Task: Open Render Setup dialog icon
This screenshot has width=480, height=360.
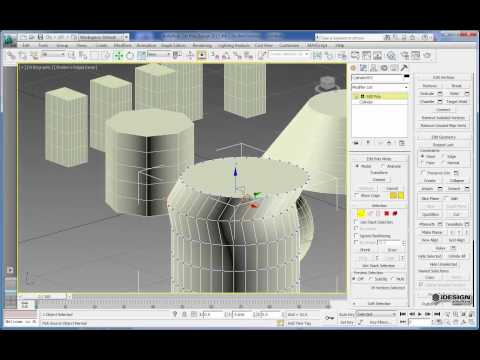Action: tap(405, 55)
